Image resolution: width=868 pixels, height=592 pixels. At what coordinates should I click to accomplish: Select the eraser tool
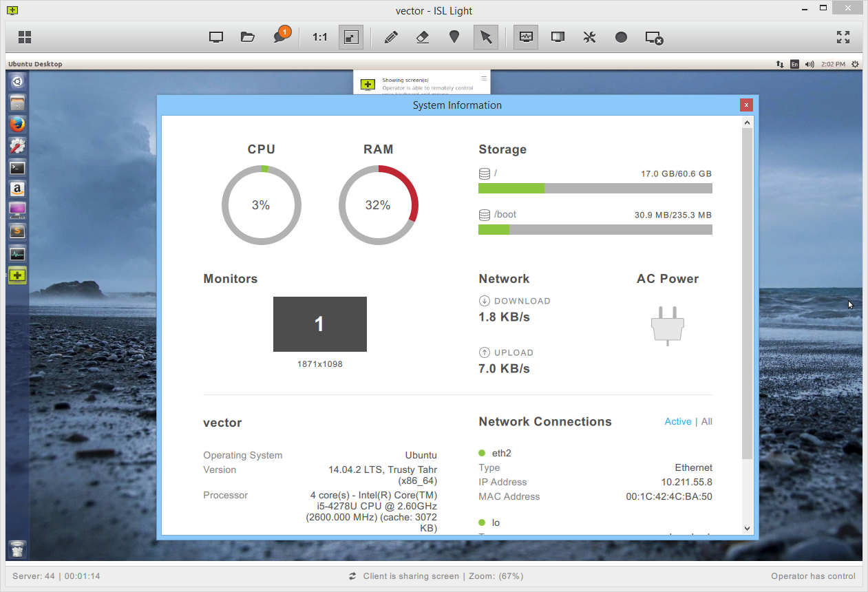pos(423,37)
